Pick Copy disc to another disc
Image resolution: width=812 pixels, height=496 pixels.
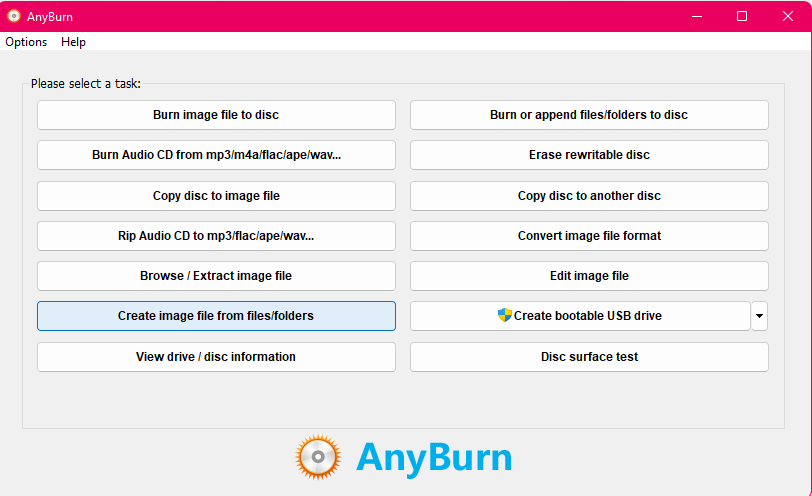589,196
